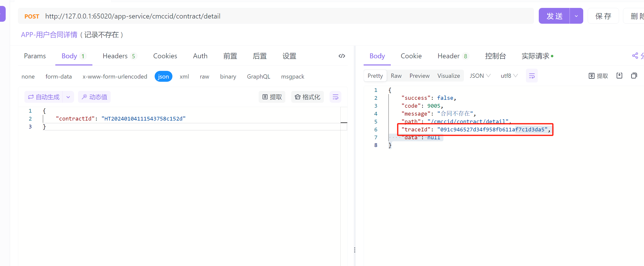Toggle word wrap in request body editor
Screen dimensions: 644x266
(335, 97)
